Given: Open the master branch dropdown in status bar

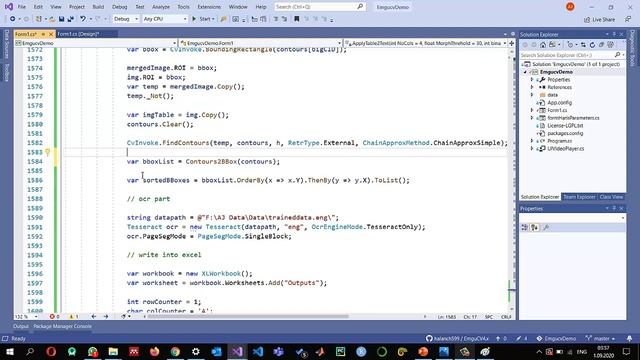Looking at the screenshot, I should (x=601, y=338).
